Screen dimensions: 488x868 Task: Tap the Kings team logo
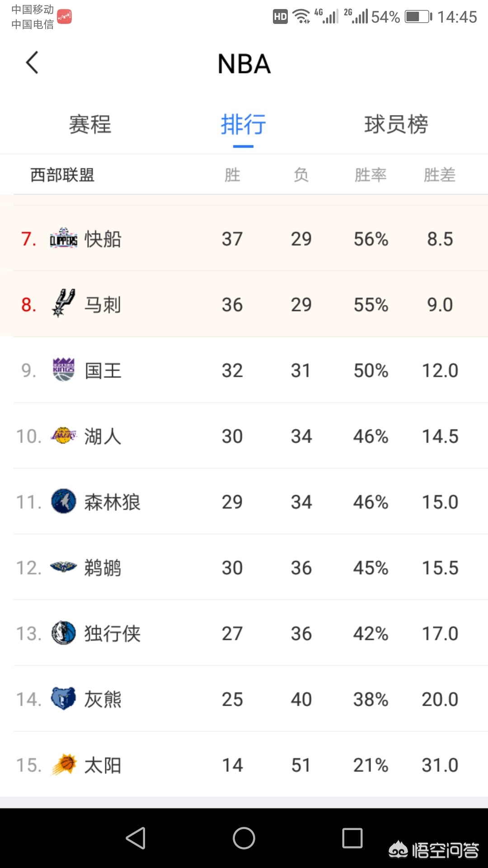pos(63,370)
